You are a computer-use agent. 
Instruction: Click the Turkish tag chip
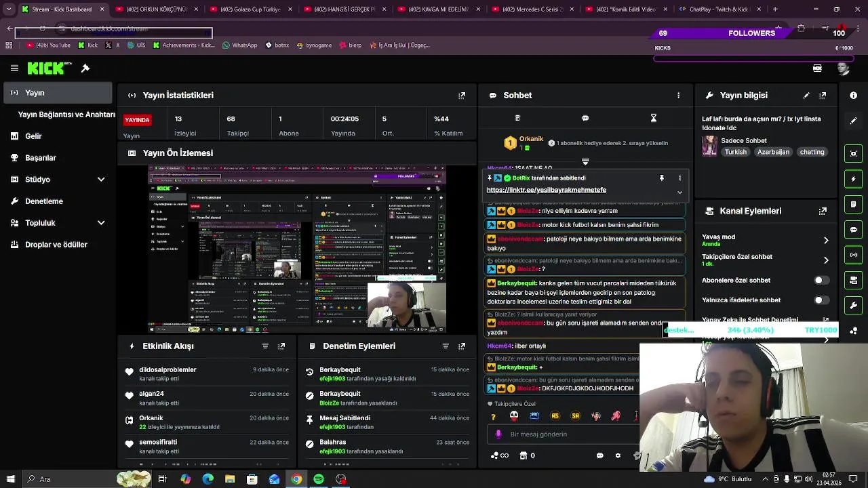point(735,152)
